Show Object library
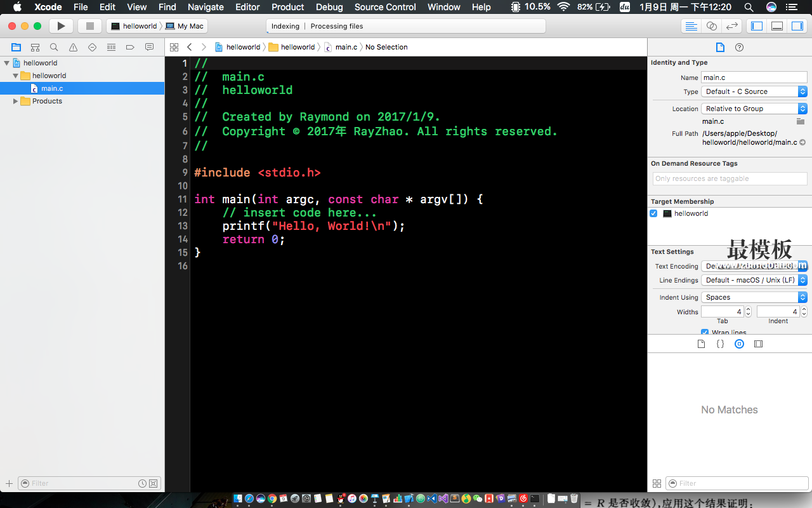Image resolution: width=812 pixels, height=508 pixels. (739, 344)
